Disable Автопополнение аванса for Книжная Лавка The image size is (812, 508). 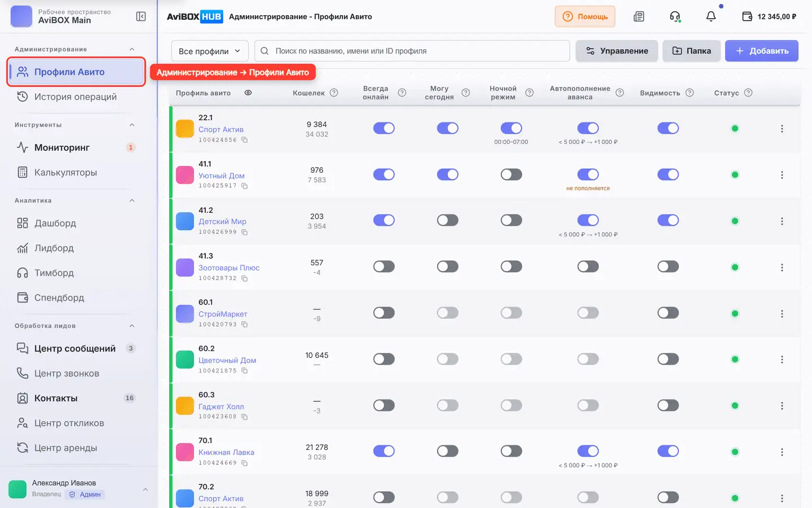click(588, 451)
